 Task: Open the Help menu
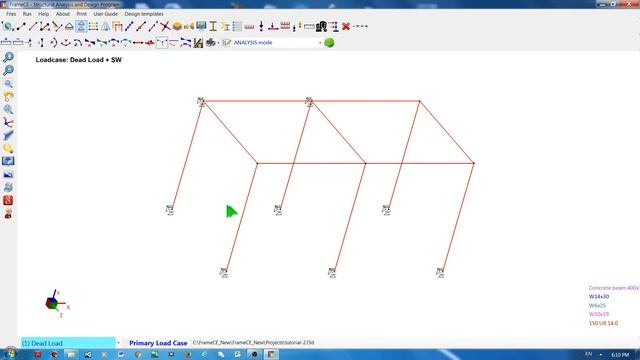[x=43, y=14]
